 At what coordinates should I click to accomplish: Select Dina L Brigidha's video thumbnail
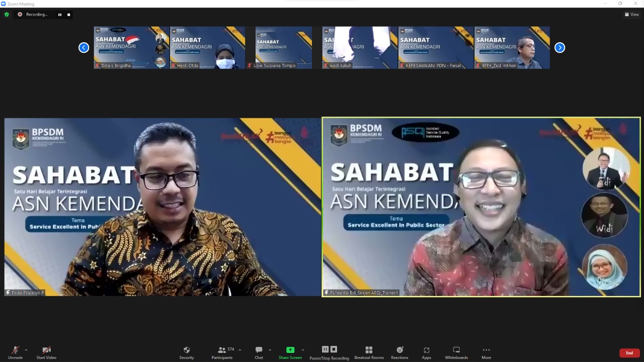point(131,47)
